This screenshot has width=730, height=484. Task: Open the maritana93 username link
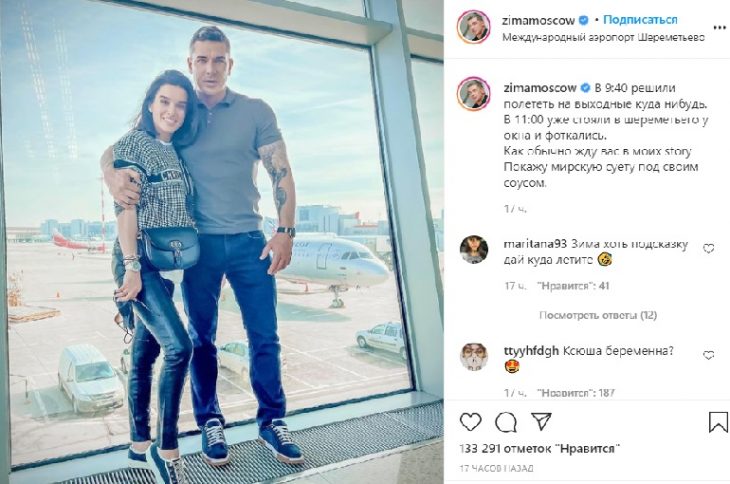click(535, 244)
